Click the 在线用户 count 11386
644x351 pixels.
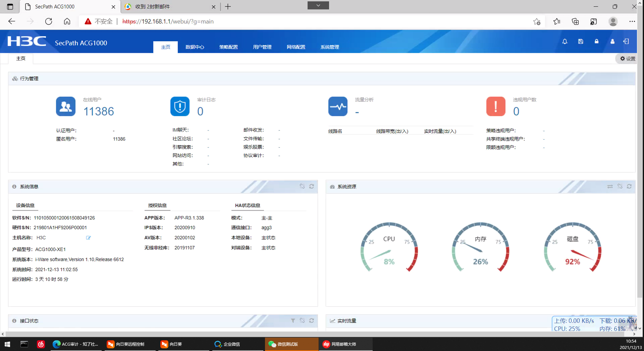[x=98, y=111]
